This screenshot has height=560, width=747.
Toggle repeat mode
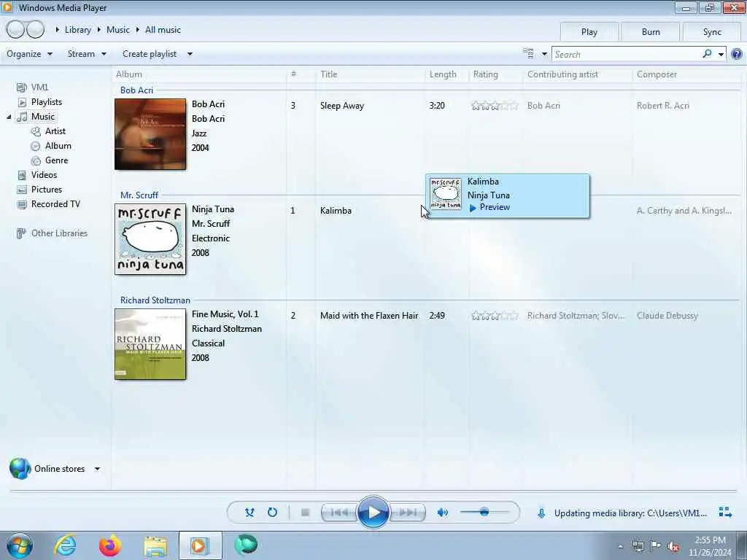point(272,513)
